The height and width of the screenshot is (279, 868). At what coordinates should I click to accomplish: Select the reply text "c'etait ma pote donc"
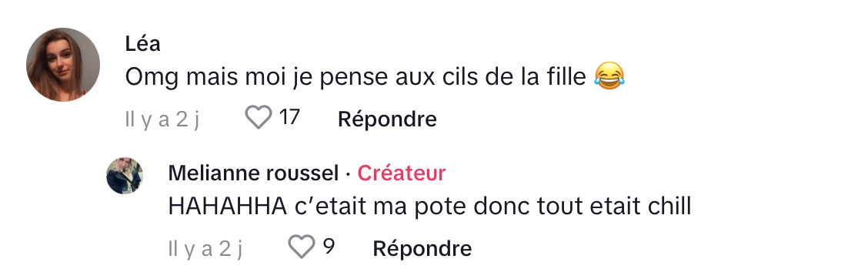[412, 207]
